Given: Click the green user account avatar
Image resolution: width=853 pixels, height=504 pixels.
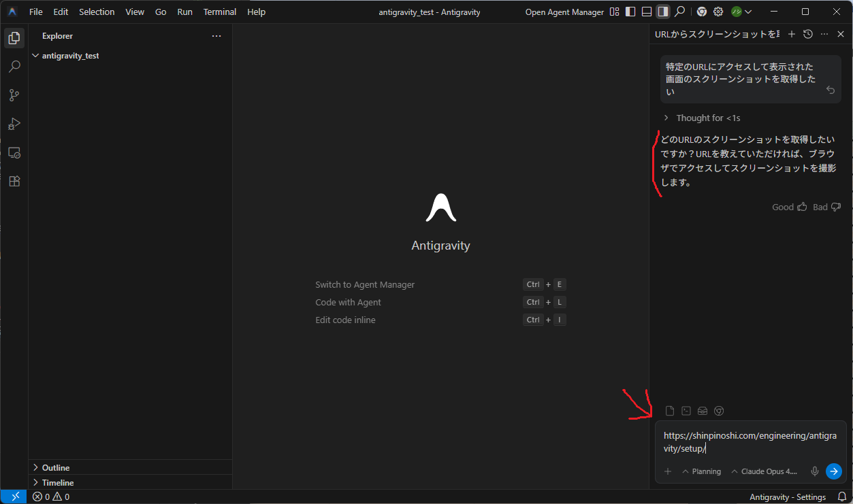Looking at the screenshot, I should [736, 12].
